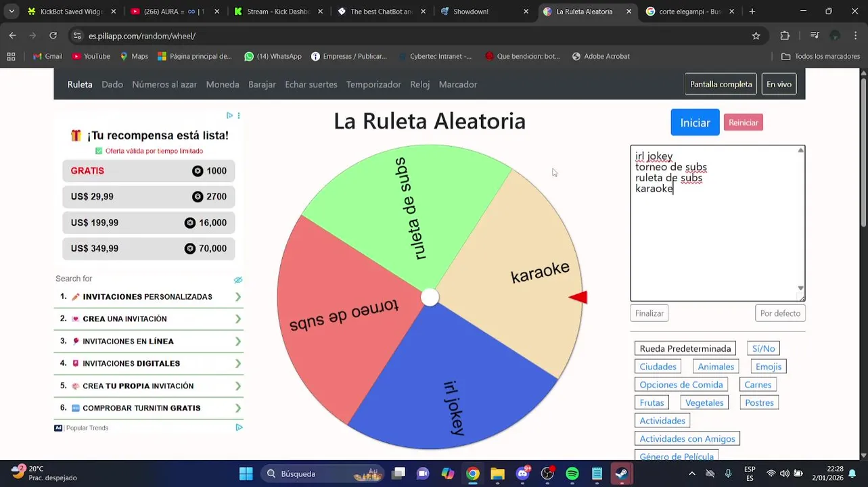Click the text area scroll down arrow
The width and height of the screenshot is (868, 487).
800,288
